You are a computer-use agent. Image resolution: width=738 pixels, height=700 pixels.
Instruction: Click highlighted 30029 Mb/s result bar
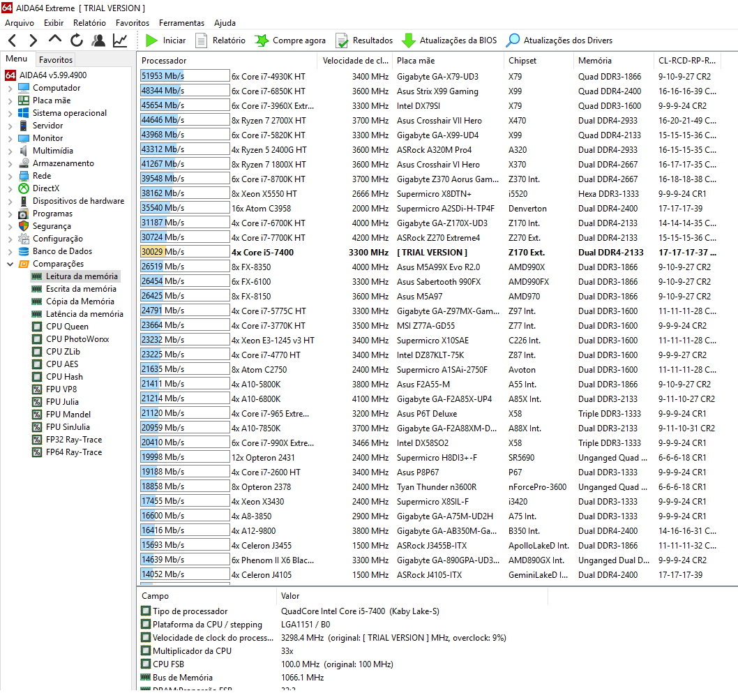pos(184,252)
